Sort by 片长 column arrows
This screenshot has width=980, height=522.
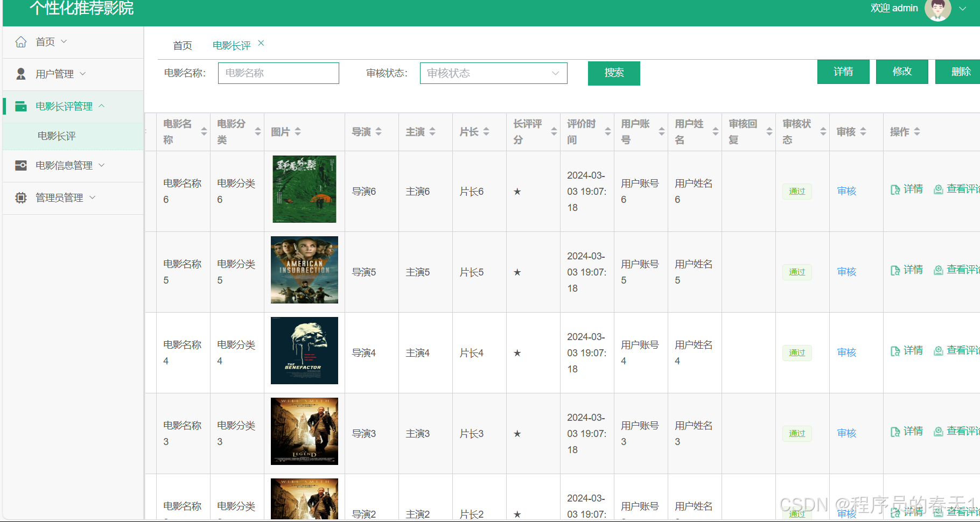(x=486, y=132)
